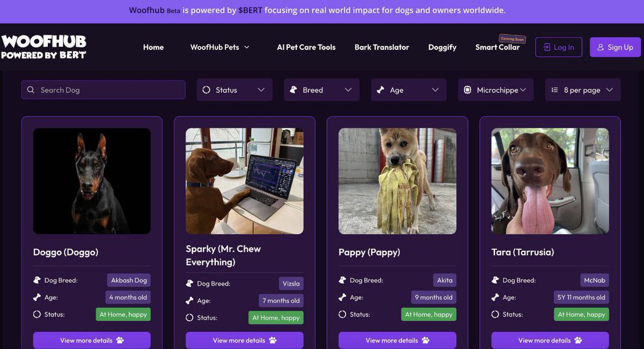Click the list icon beside 8 per page
Screen dimensions: 644x349
point(555,90)
